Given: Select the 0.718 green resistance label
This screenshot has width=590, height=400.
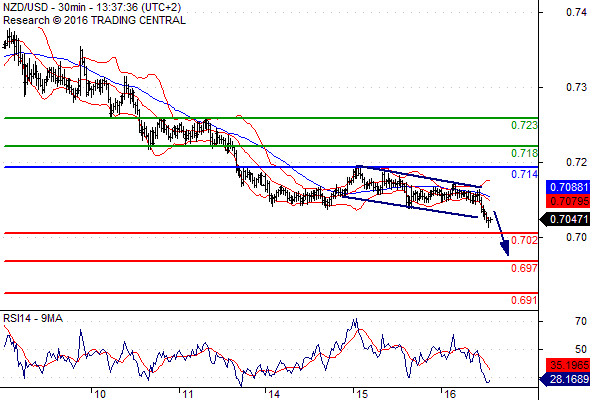Looking at the screenshot, I should coord(524,153).
